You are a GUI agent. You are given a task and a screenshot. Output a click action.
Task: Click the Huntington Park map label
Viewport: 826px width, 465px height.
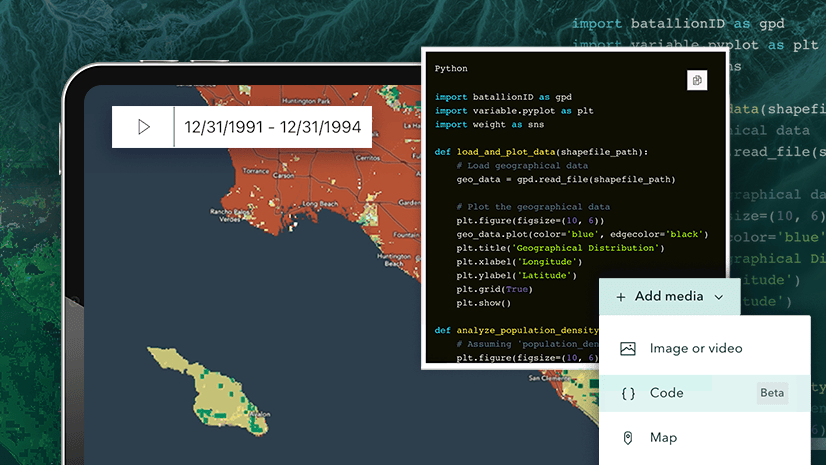tap(306, 101)
